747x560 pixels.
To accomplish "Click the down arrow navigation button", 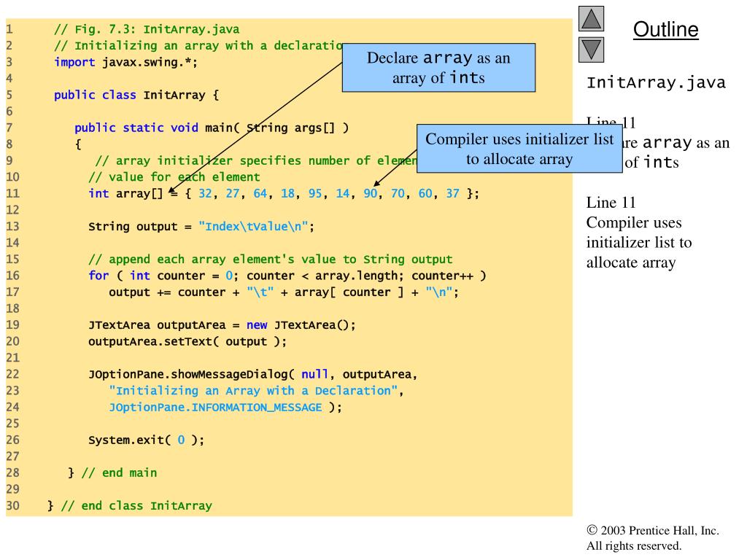I will pos(591,50).
